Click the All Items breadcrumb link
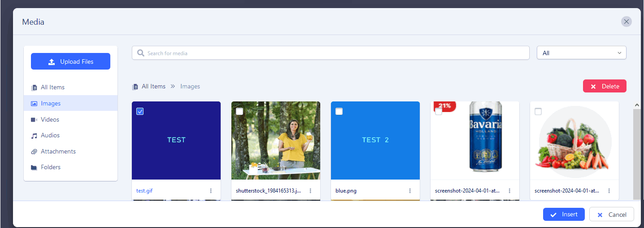 click(153, 86)
